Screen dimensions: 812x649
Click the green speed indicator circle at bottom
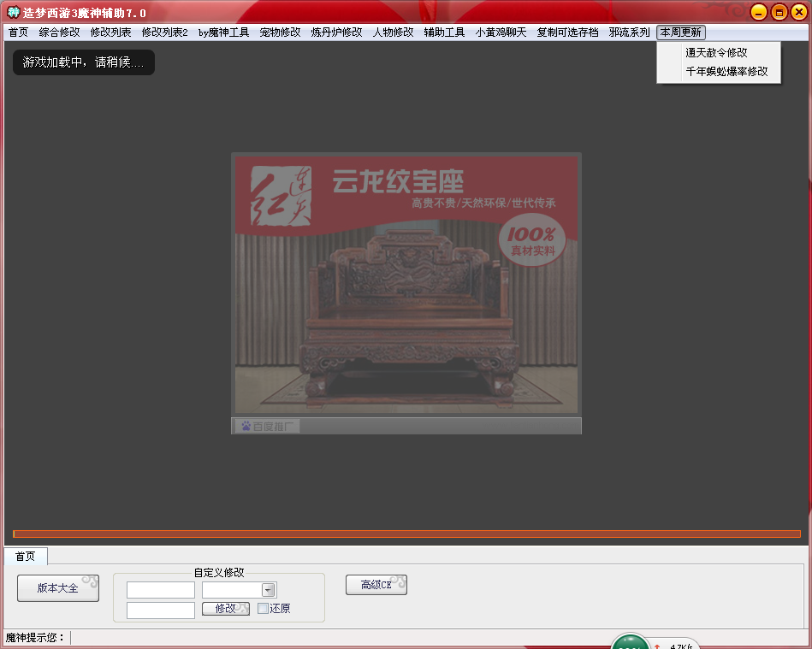[631, 643]
